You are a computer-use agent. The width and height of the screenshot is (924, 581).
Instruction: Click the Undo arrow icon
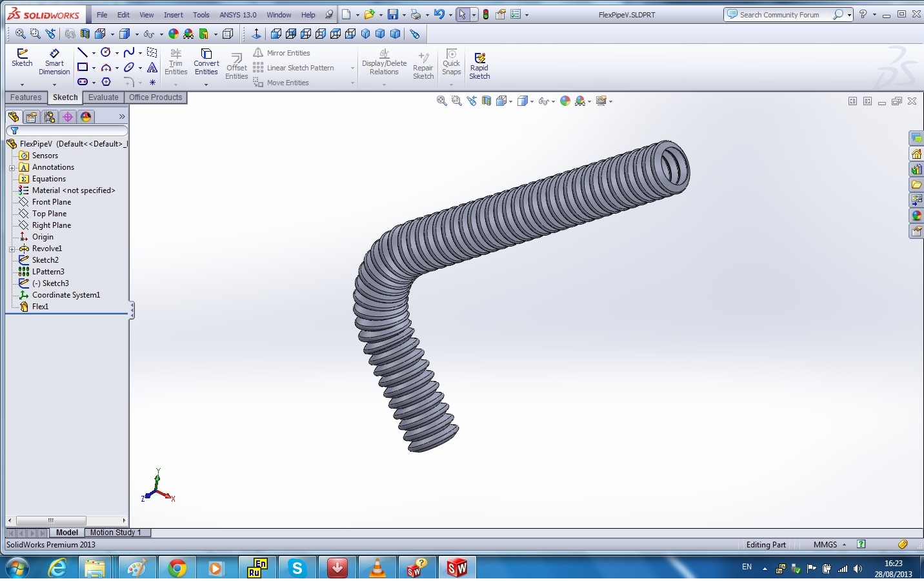(x=439, y=14)
